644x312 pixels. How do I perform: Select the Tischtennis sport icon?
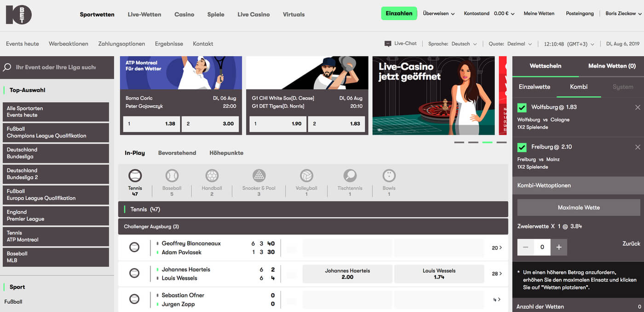click(x=350, y=175)
